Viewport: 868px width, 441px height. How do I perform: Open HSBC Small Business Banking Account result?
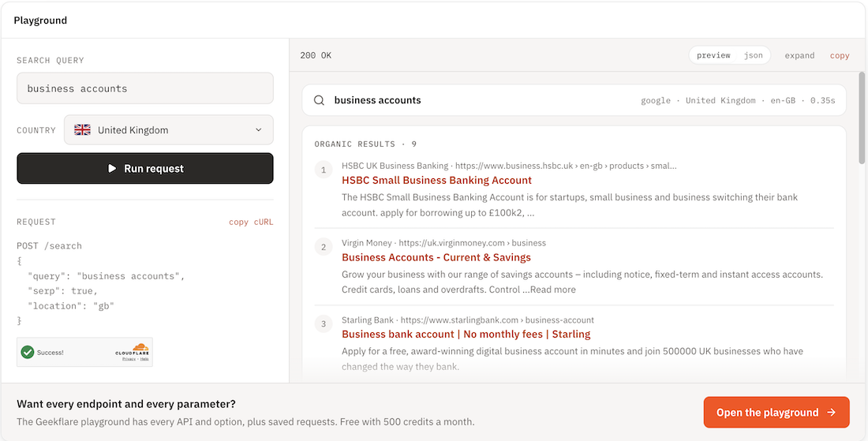[x=436, y=181]
